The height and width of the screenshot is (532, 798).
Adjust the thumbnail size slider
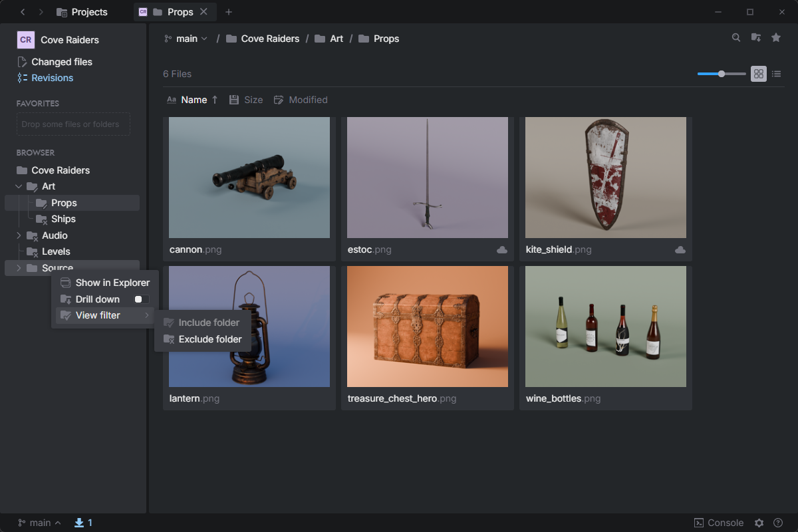click(722, 74)
